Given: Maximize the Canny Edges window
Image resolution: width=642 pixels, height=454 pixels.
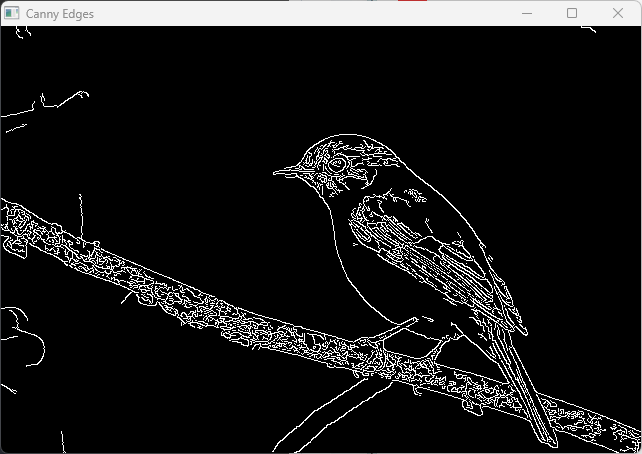Looking at the screenshot, I should 572,14.
